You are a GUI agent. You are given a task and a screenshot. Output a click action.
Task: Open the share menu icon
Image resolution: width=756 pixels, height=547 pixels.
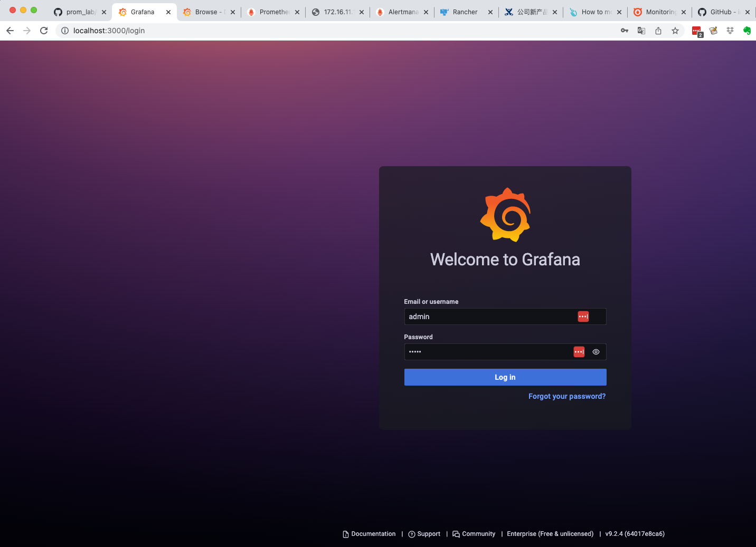[x=658, y=31]
